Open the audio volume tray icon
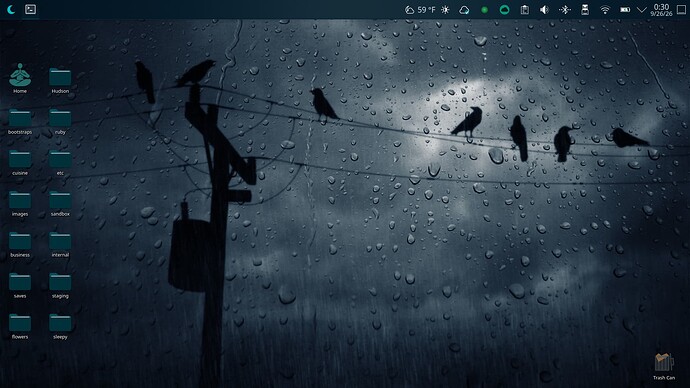Viewport: 690px width, 388px height. [544, 10]
